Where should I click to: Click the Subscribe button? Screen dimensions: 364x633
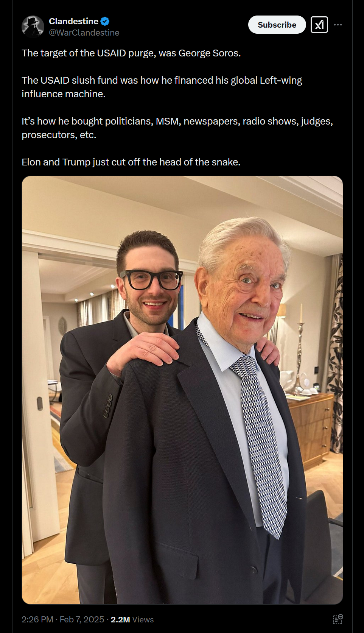pyautogui.click(x=277, y=25)
